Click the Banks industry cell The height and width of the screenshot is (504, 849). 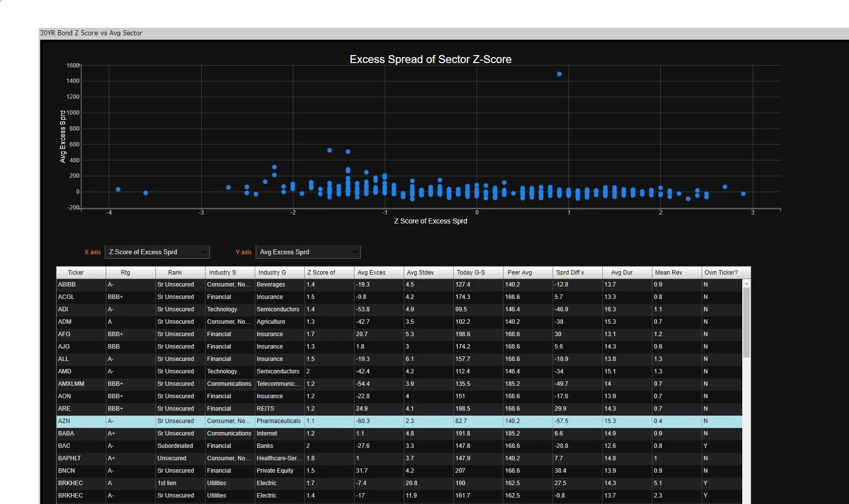coord(280,446)
